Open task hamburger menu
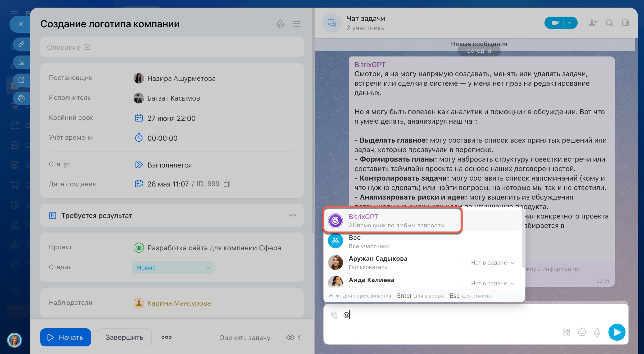Screen dimensions: 644x354 click(x=296, y=24)
